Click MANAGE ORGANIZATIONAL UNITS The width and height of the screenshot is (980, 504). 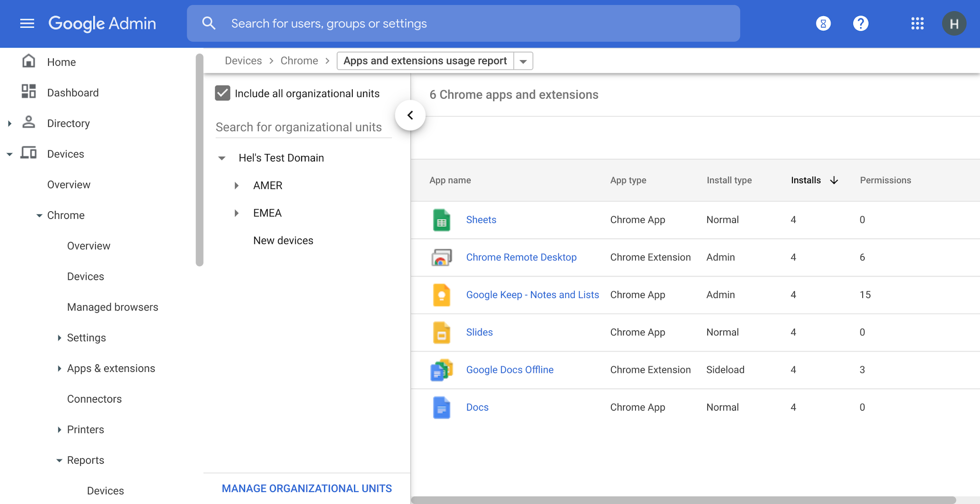(307, 488)
